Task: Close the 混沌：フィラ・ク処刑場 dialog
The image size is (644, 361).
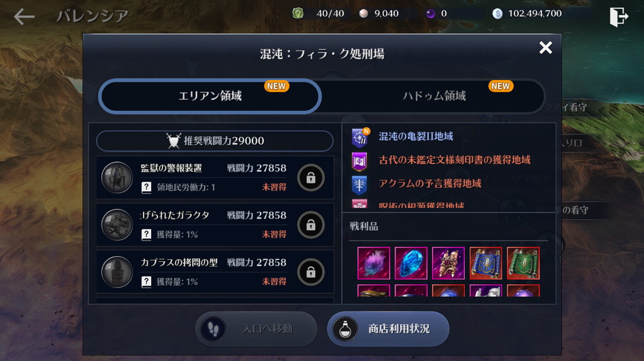Action: click(x=545, y=48)
